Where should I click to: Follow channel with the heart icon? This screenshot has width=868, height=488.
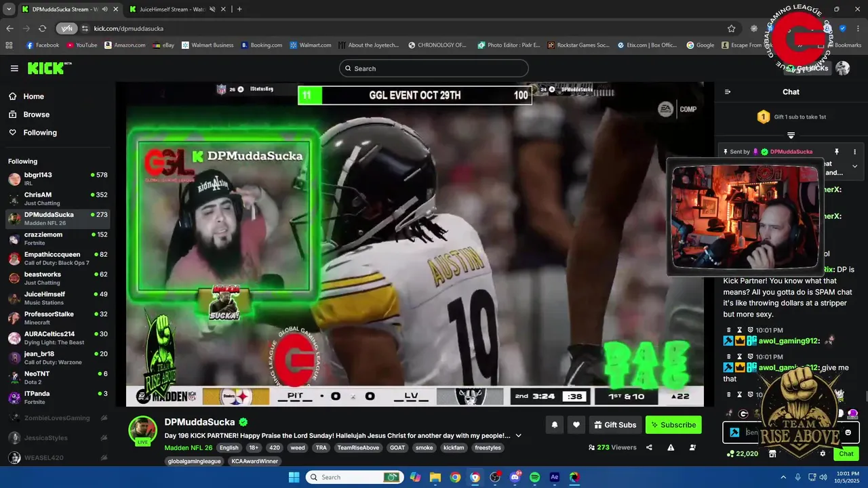(576, 425)
